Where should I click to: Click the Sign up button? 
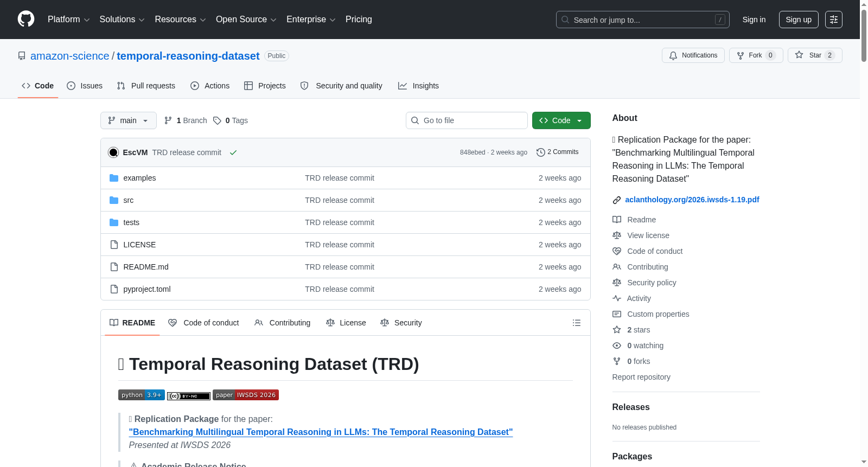[x=799, y=20]
